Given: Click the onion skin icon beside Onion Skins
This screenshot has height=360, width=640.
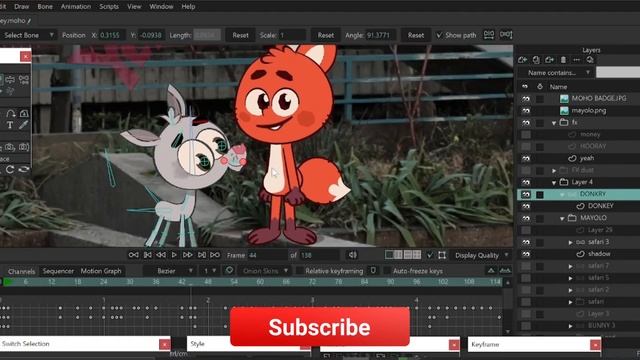Looking at the screenshot, I should (229, 271).
